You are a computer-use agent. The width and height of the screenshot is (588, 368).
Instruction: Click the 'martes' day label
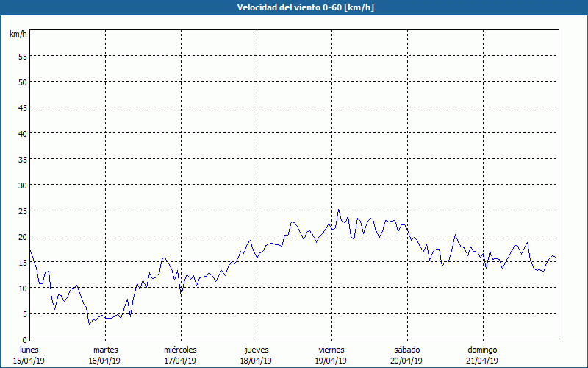pyautogui.click(x=106, y=350)
